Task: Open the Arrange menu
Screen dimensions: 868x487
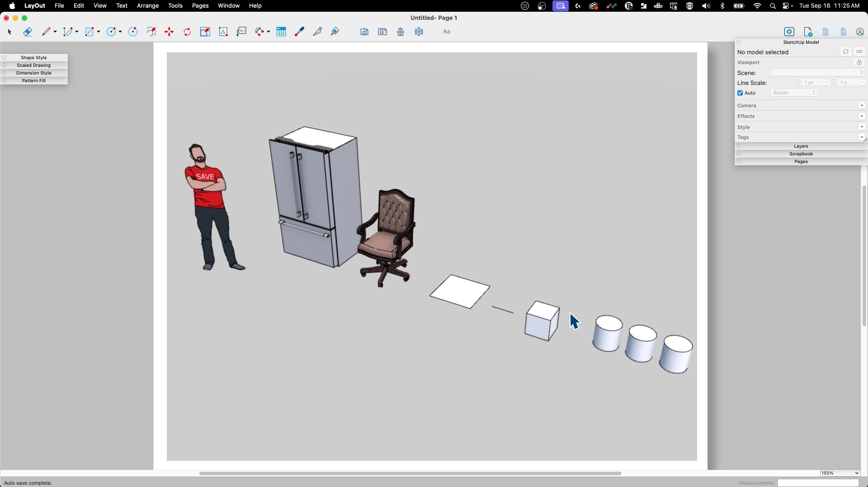Action: click(x=148, y=6)
